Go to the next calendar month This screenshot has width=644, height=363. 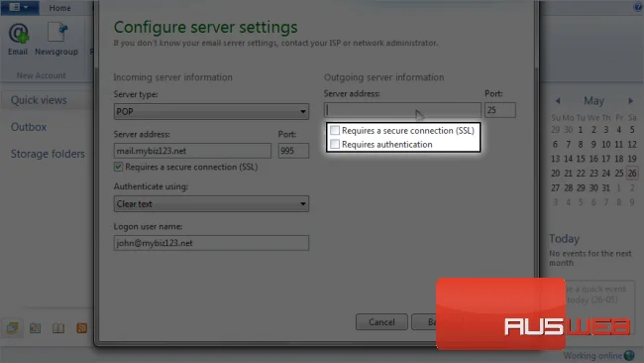tap(630, 101)
